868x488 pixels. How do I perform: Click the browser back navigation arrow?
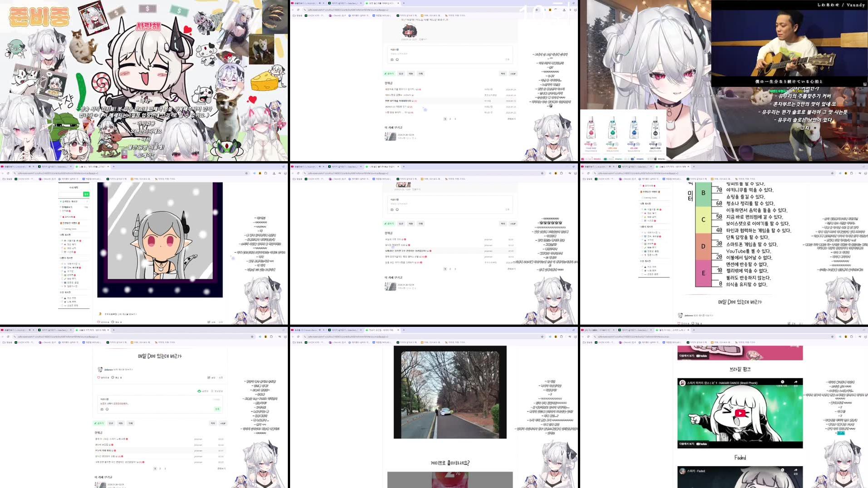pos(292,173)
